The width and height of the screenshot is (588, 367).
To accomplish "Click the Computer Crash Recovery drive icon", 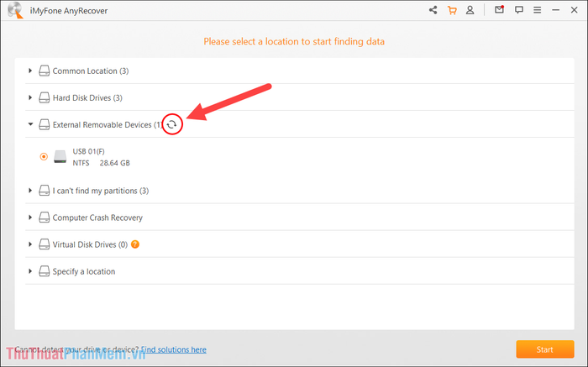I will pos(45,218).
